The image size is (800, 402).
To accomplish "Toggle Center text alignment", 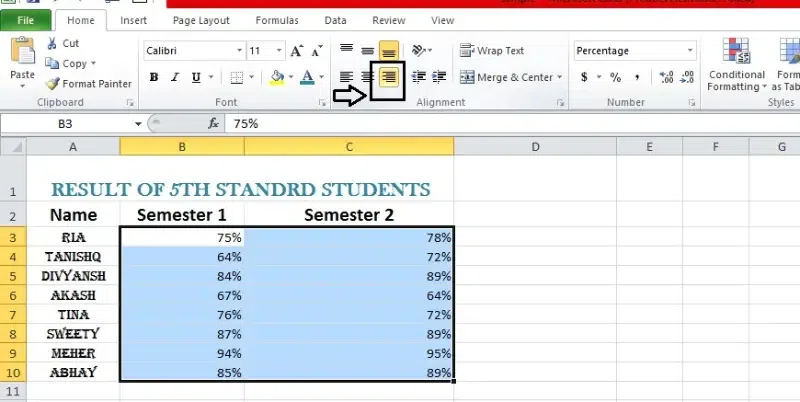I will [x=367, y=77].
